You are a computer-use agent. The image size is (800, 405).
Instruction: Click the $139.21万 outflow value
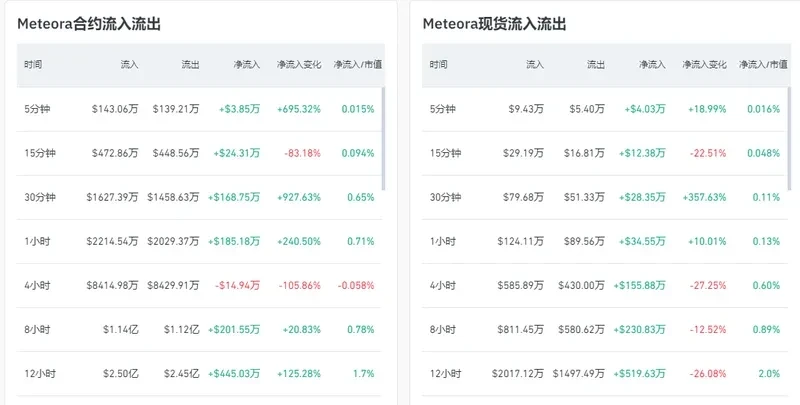click(176, 109)
